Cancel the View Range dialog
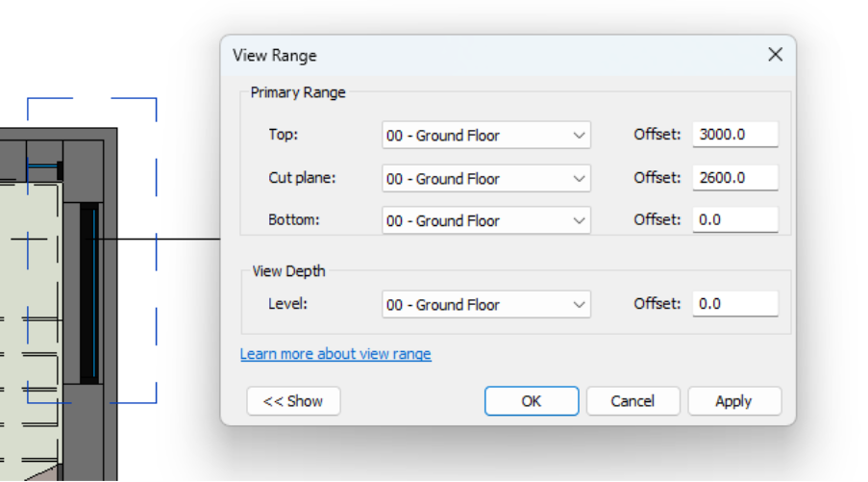The image size is (868, 482). pos(632,401)
